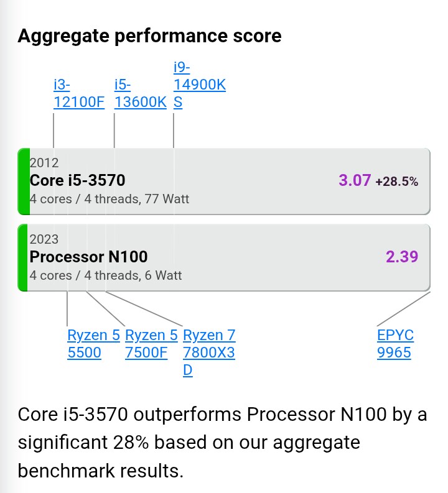448x493 pixels.
Task: Select the 3.07 score value
Action: [x=355, y=181]
